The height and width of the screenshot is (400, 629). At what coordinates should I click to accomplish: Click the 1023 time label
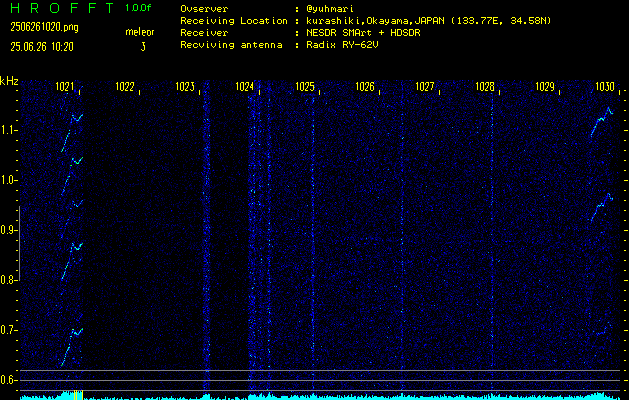coord(185,86)
